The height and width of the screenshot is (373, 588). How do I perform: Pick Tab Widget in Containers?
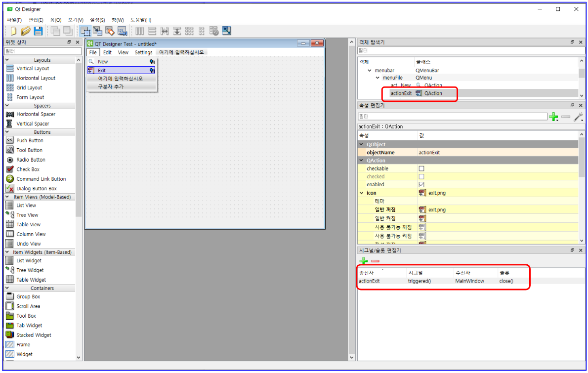pyautogui.click(x=29, y=326)
